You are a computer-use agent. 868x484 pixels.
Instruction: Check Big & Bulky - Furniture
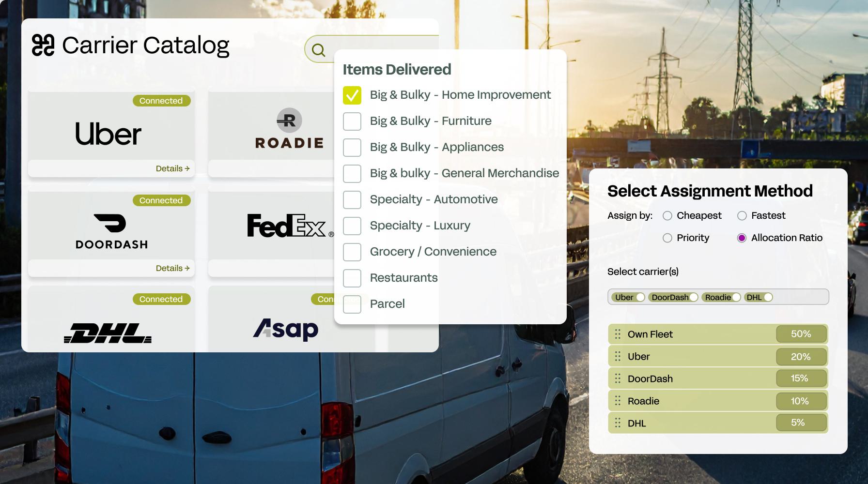352,121
